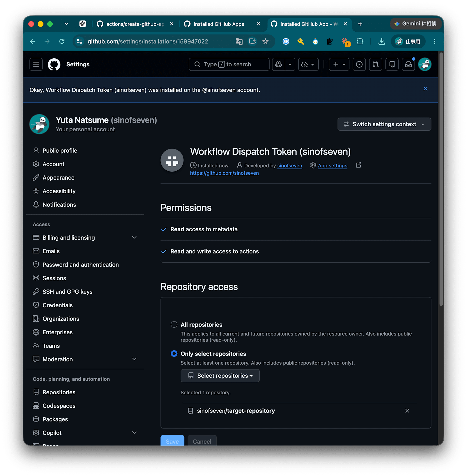Open a new browser tab
The height and width of the screenshot is (476, 467).
(x=360, y=24)
